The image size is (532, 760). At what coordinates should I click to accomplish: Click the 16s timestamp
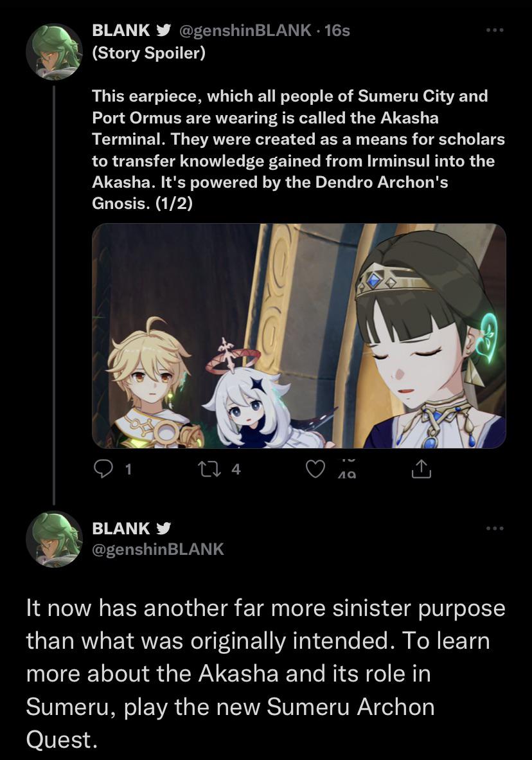337,30
